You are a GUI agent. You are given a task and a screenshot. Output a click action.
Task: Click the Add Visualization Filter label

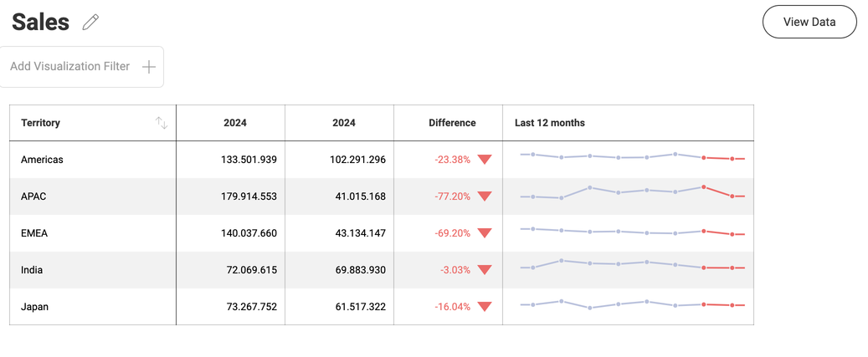pos(69,66)
